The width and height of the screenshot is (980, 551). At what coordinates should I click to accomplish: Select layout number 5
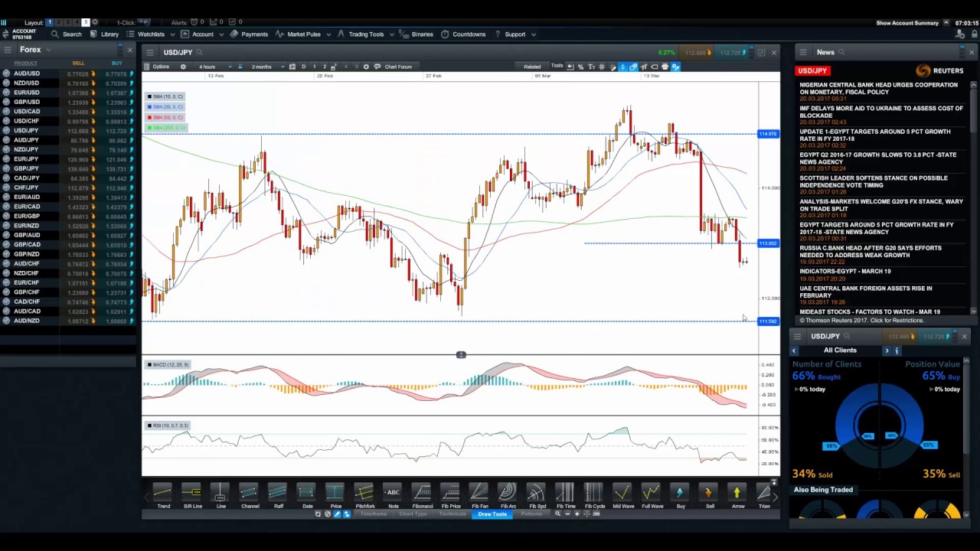click(86, 22)
